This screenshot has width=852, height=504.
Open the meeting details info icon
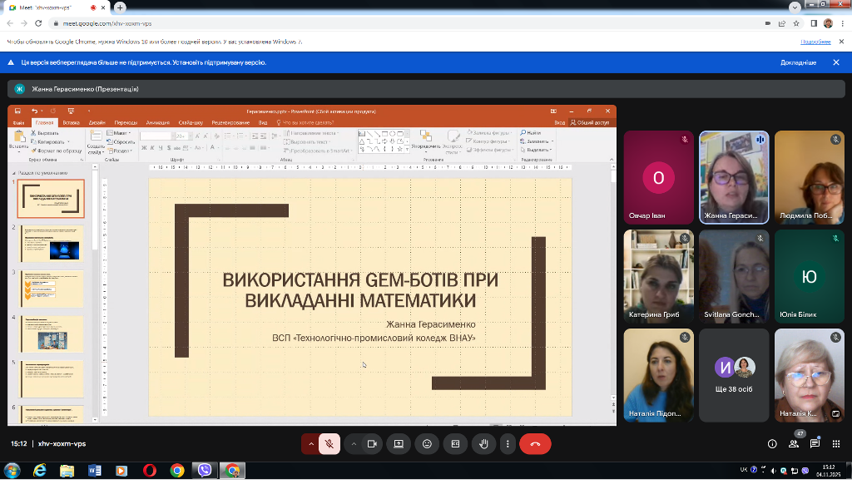pyautogui.click(x=772, y=444)
